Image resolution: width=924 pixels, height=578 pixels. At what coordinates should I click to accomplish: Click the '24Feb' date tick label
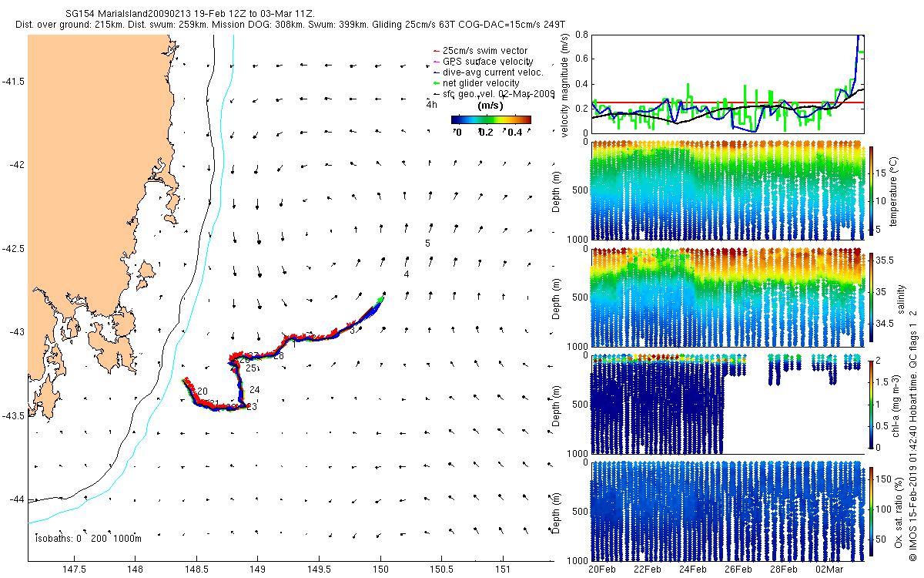[693, 569]
